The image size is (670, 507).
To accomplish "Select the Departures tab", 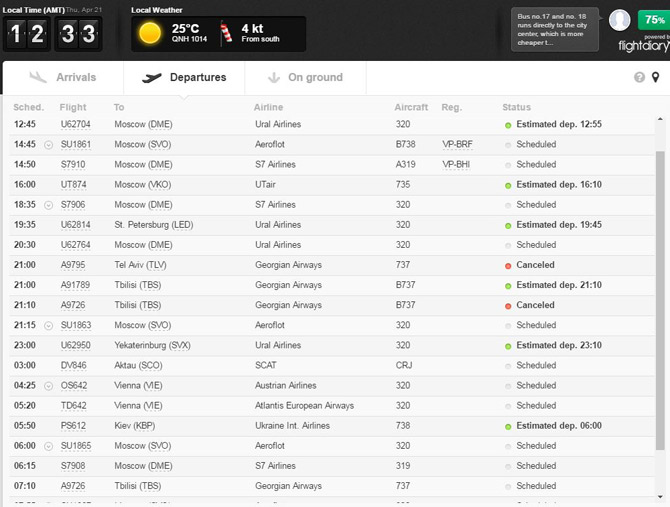I will [184, 77].
